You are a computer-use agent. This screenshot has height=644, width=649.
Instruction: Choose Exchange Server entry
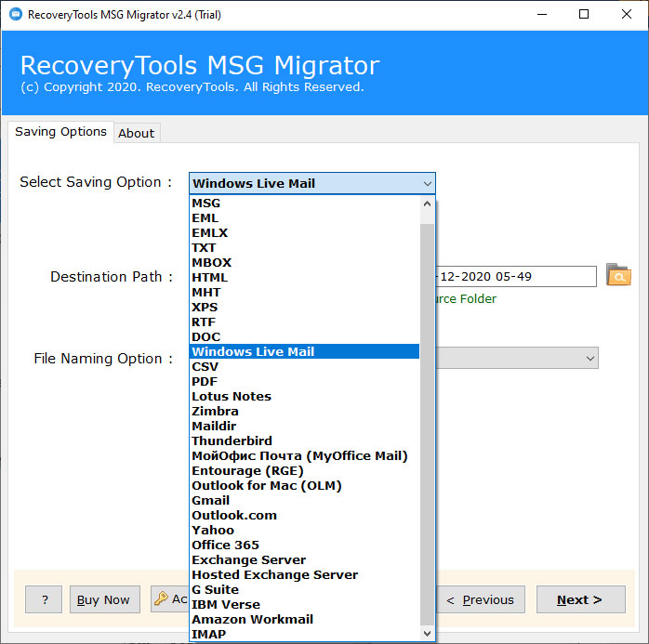[304, 560]
